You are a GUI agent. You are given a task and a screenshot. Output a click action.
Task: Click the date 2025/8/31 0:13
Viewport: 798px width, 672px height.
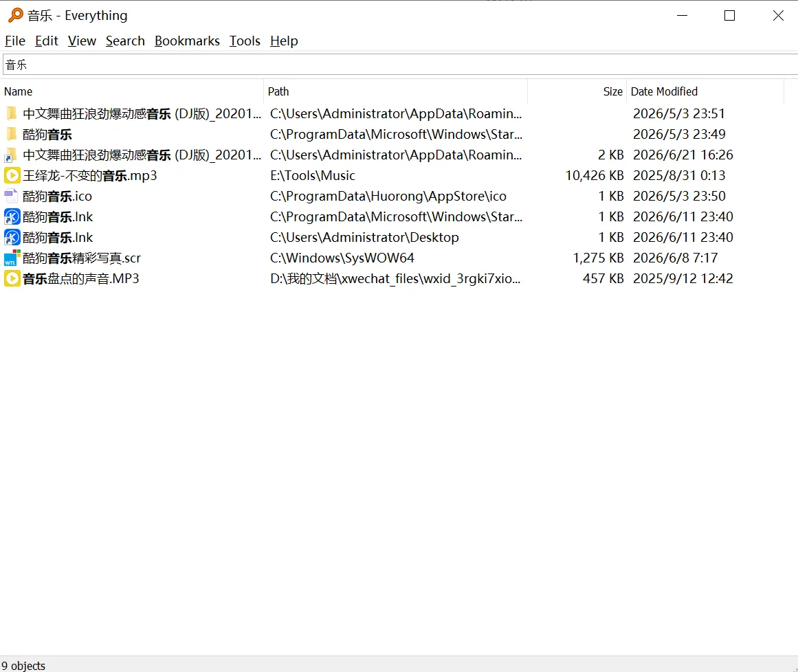(x=679, y=176)
